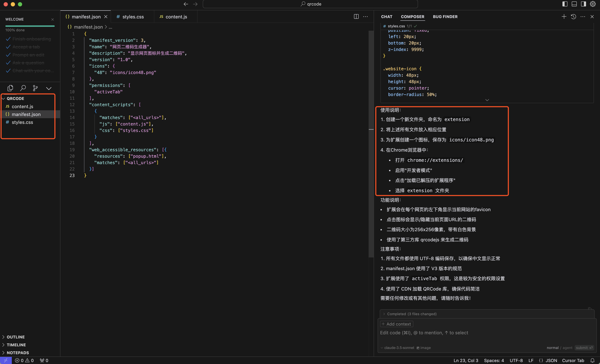This screenshot has height=364, width=600.
Task: Show composer history clock icon
Action: coord(574,17)
